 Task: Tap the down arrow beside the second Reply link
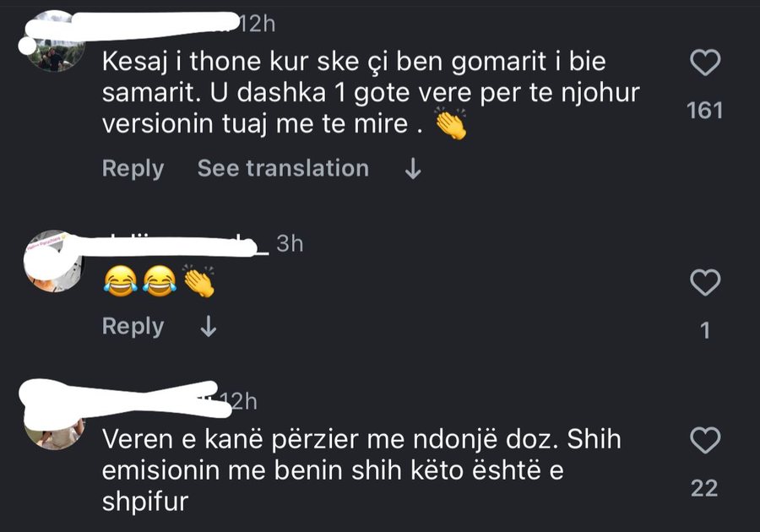[206, 326]
